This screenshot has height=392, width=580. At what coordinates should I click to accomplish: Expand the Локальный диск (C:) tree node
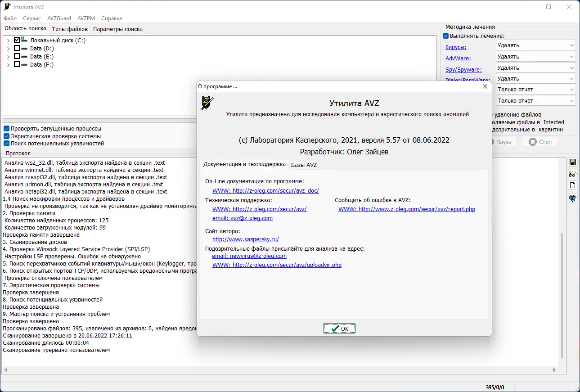[x=8, y=41]
